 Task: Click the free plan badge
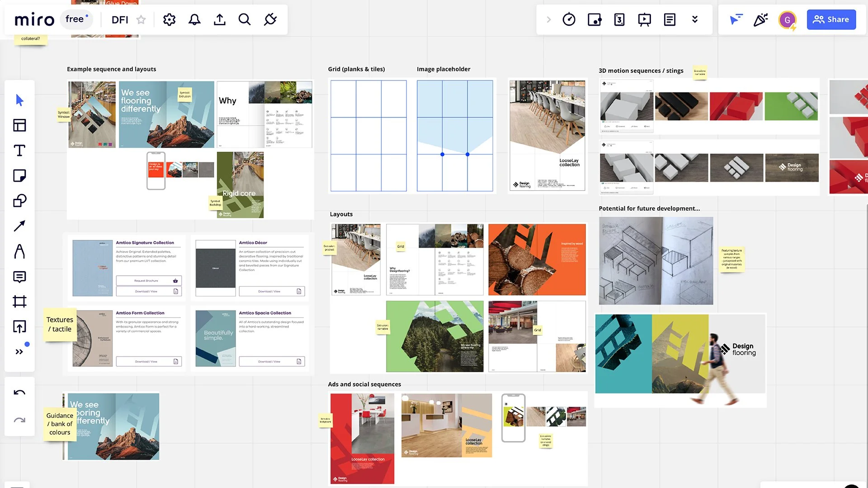pyautogui.click(x=76, y=19)
